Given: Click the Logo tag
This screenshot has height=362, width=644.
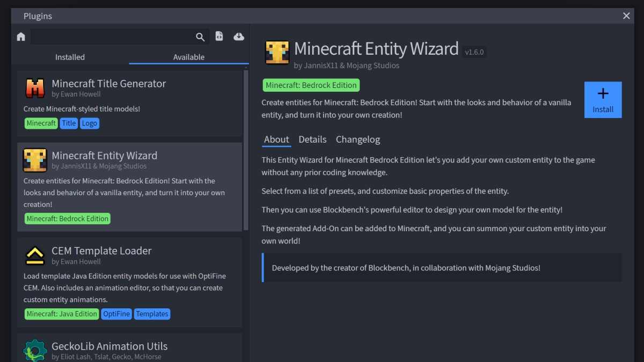Looking at the screenshot, I should [x=90, y=123].
